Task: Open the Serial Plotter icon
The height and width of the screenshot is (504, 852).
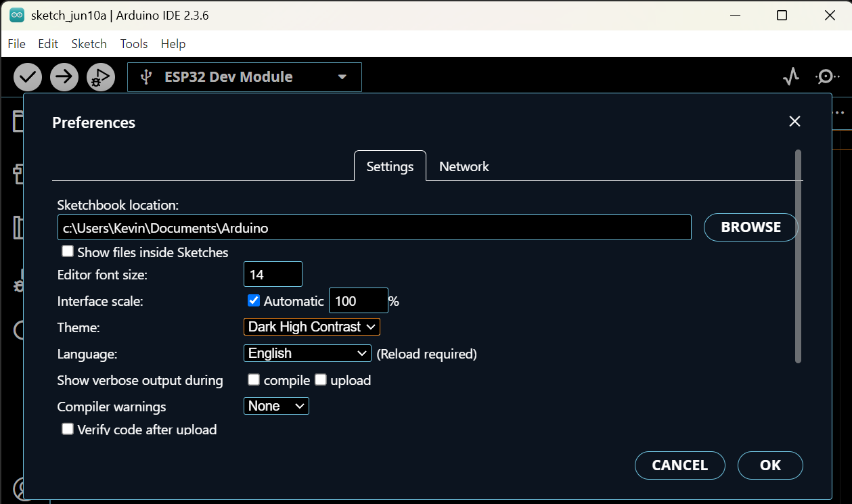Action: click(x=791, y=76)
